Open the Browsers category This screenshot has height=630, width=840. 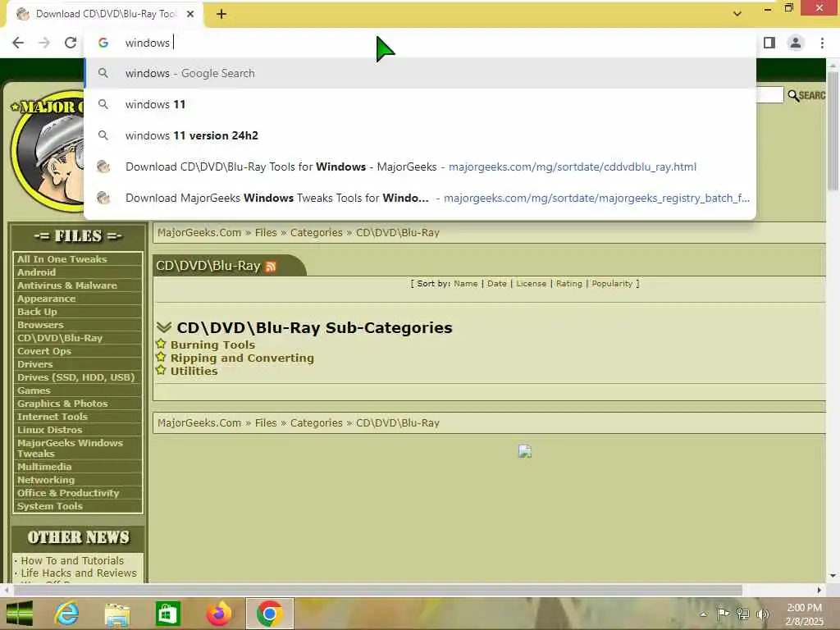[x=40, y=325]
